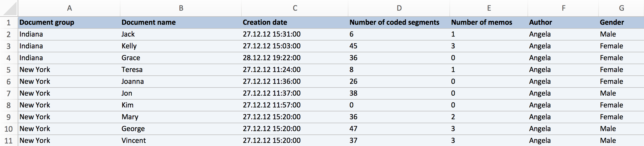Select the cell containing "Jon"
Image resolution: width=644 pixels, height=146 pixels.
pos(181,93)
